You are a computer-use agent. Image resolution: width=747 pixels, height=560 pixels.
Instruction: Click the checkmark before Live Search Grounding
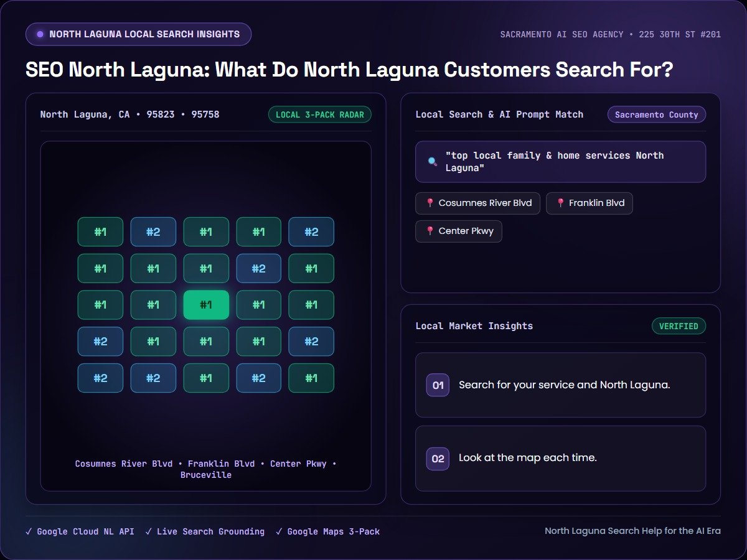pos(149,531)
